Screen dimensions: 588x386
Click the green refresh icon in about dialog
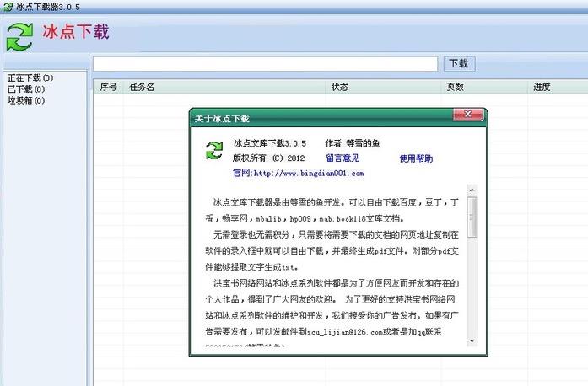pyautogui.click(x=214, y=150)
